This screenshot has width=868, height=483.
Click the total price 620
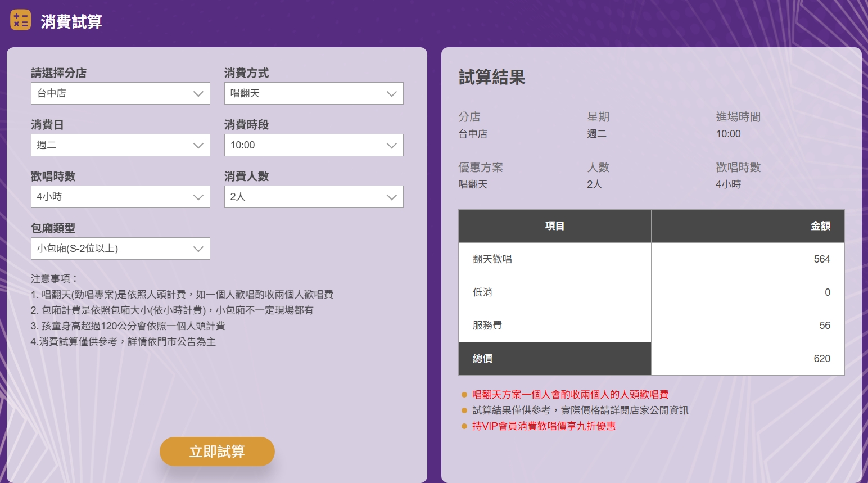click(x=822, y=359)
